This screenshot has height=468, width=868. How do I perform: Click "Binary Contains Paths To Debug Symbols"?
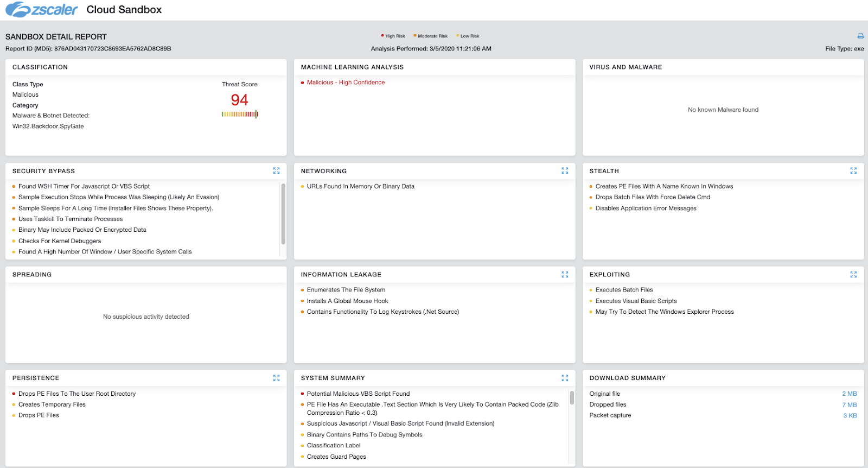pyautogui.click(x=365, y=435)
